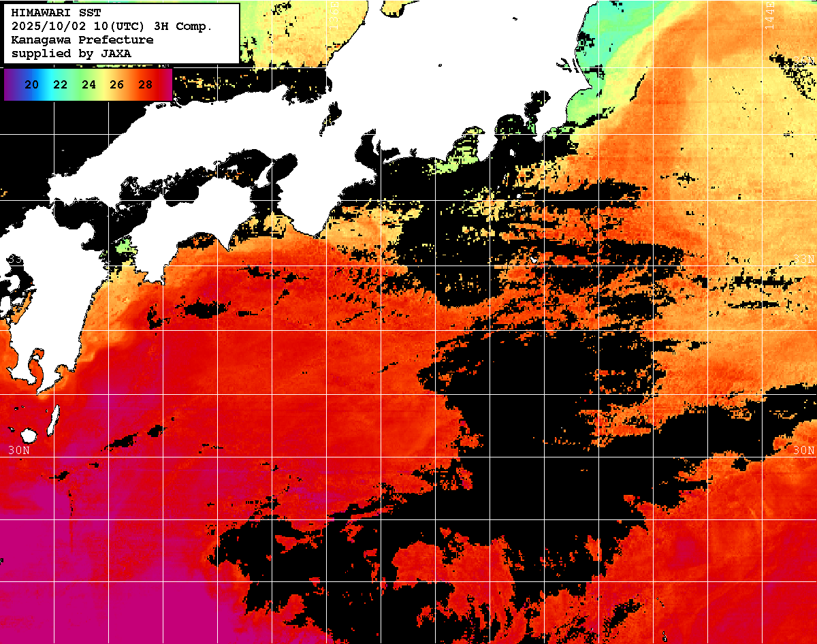Screen dimensions: 817x644
Task: Pick the 28 degree mark on color scale
Action: click(145, 85)
